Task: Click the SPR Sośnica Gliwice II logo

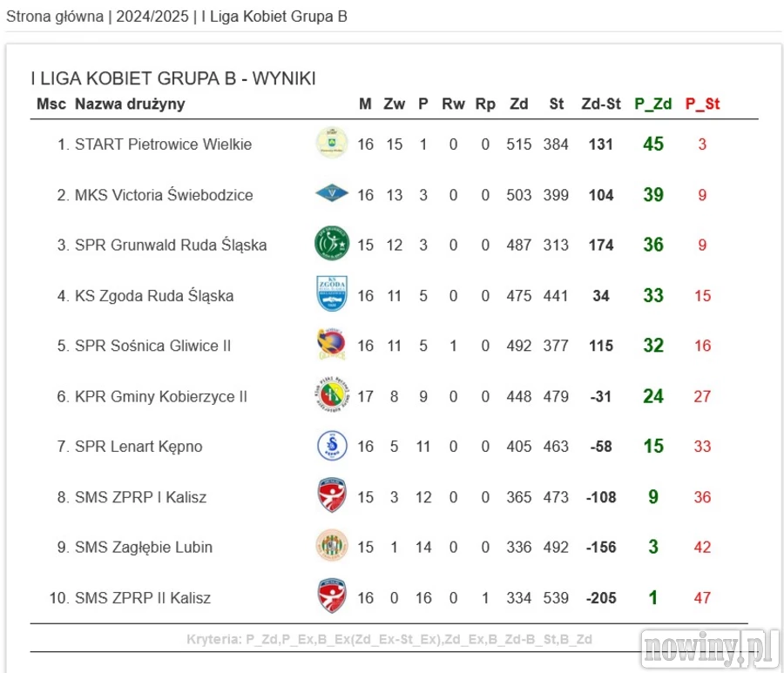Action: [x=332, y=345]
